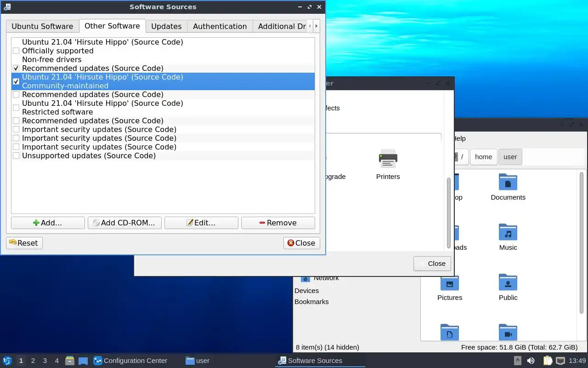Click the 8 item(s) status bar text

pyautogui.click(x=328, y=347)
